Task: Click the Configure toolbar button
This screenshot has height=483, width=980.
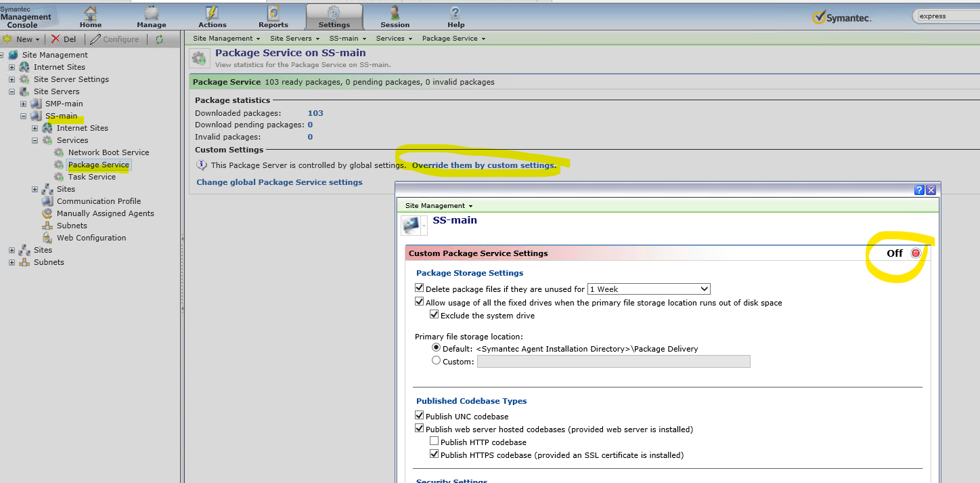Action: coord(114,39)
